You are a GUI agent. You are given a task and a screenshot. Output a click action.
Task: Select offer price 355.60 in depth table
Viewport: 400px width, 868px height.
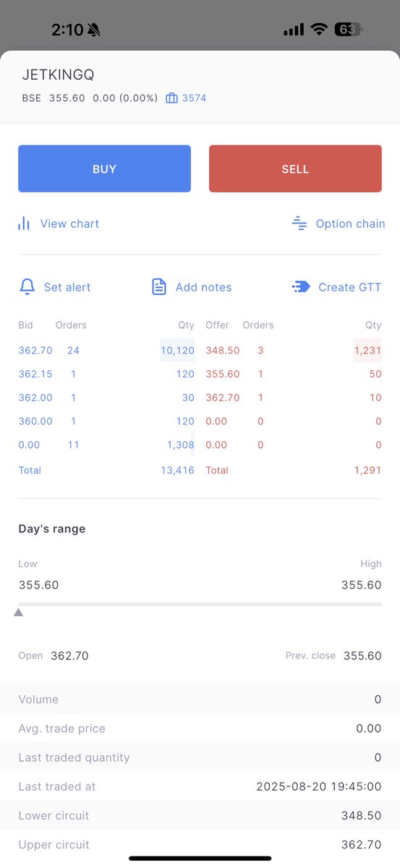[223, 374]
